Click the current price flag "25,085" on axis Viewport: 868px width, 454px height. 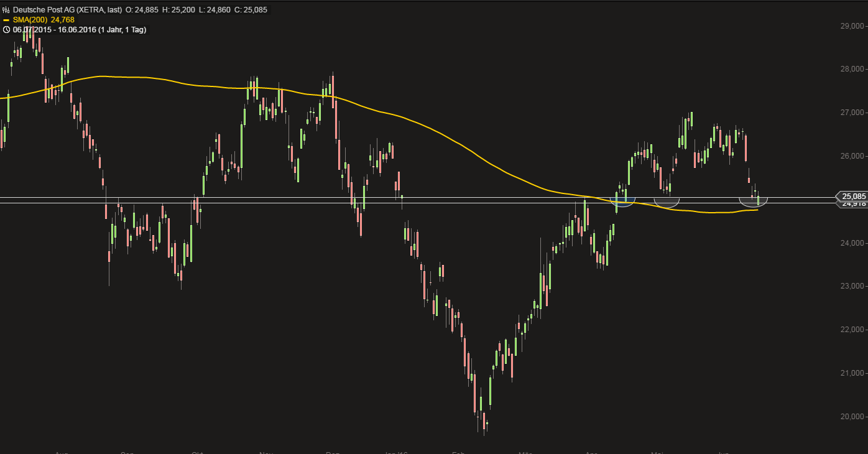851,196
